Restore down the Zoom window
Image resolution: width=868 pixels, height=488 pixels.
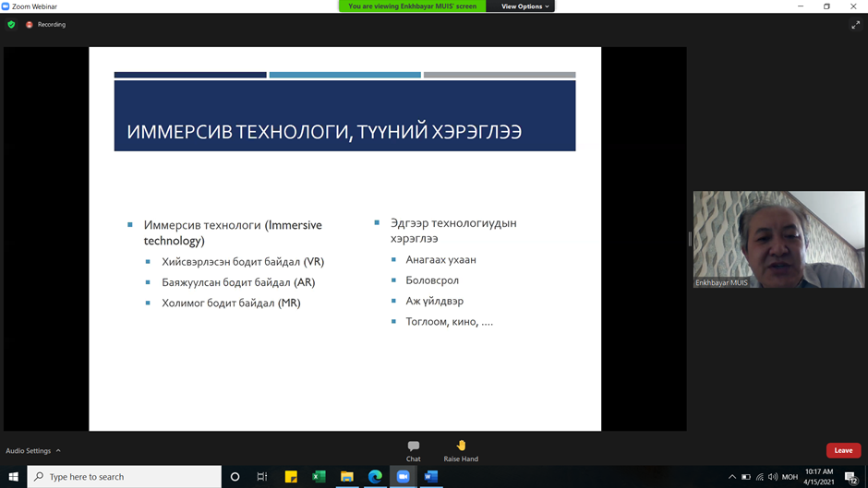pos(826,6)
